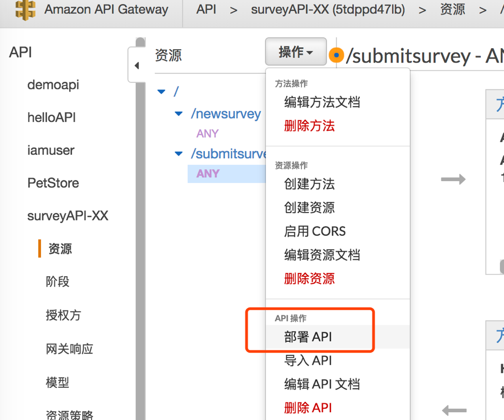Click the Amazon API Gateway logo icon
The height and width of the screenshot is (420, 504).
25,10
